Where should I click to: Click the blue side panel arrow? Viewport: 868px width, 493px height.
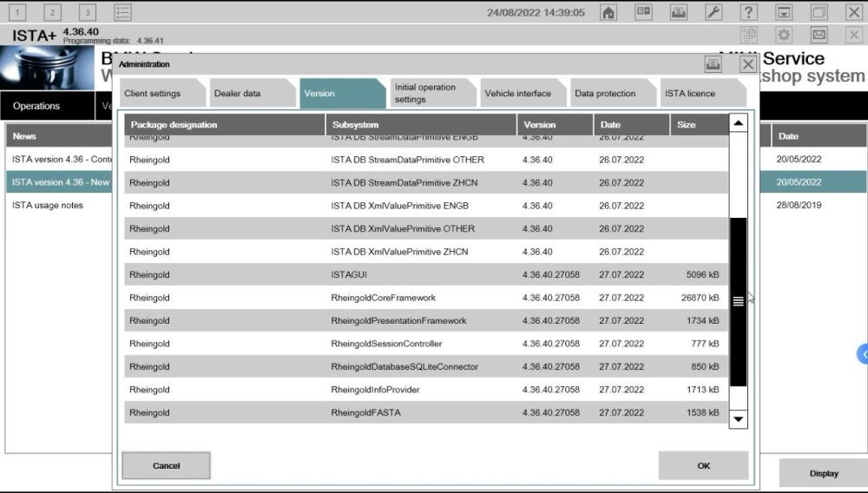(x=863, y=354)
